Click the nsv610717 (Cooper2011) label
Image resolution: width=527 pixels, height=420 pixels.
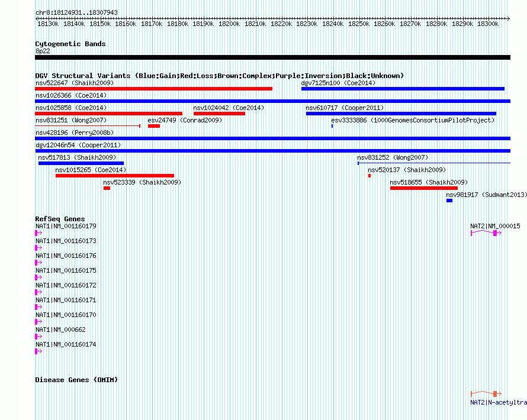pos(345,108)
